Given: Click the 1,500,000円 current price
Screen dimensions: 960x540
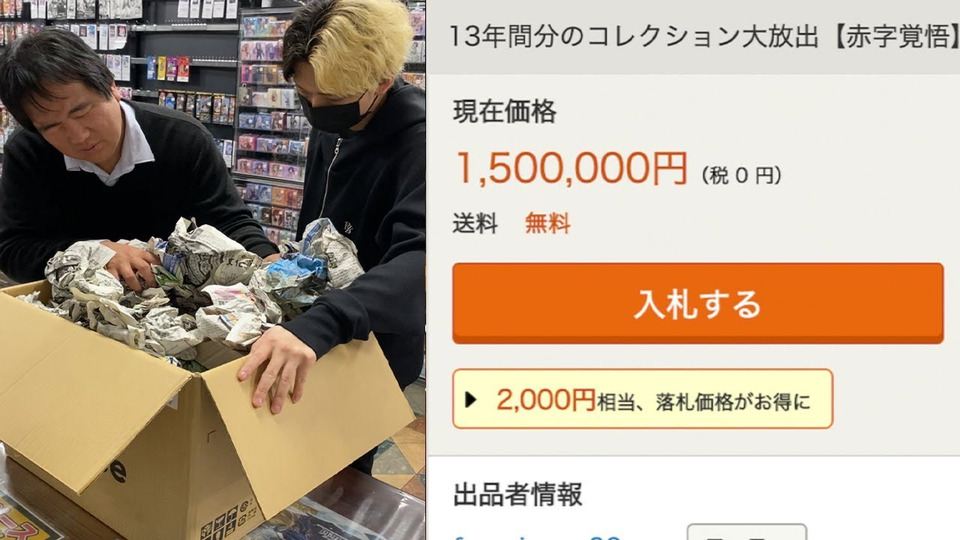Looking at the screenshot, I should click(x=572, y=168).
